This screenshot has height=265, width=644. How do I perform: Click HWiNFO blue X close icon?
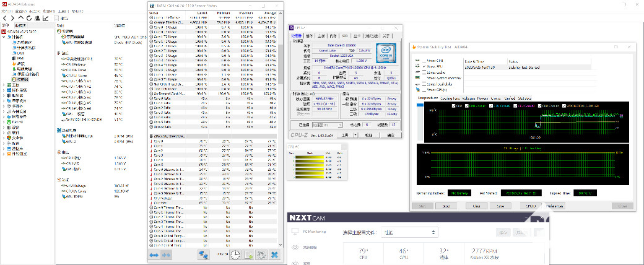tap(274, 254)
